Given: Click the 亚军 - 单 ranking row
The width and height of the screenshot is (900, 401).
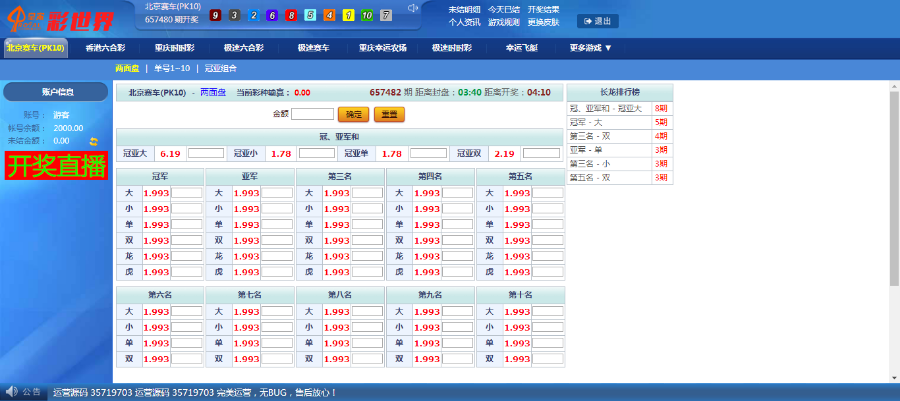Looking at the screenshot, I should click(620, 150).
